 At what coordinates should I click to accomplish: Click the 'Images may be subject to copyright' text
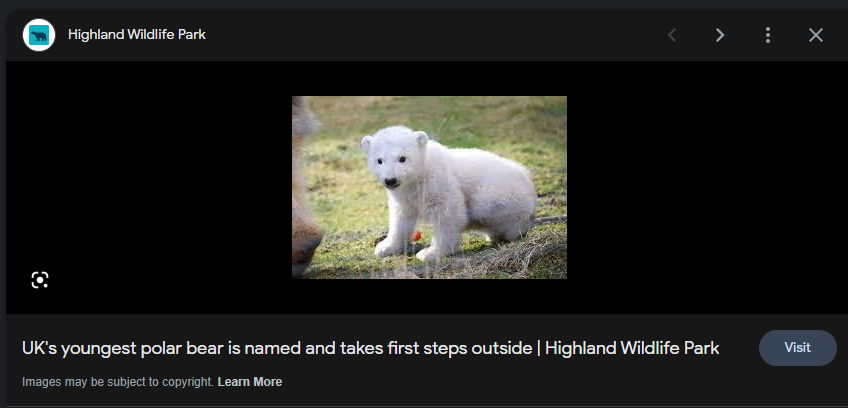(118, 382)
